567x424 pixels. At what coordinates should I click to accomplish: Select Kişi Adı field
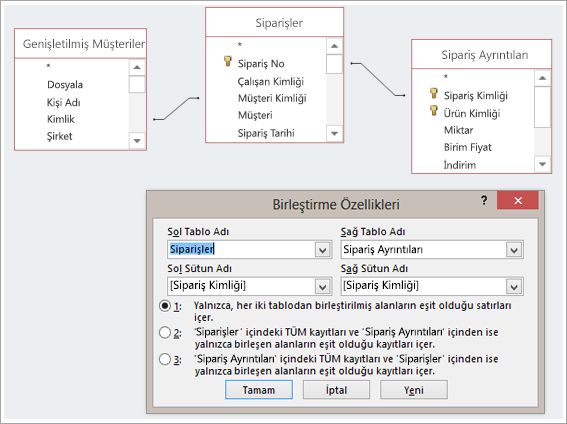pyautogui.click(x=64, y=103)
